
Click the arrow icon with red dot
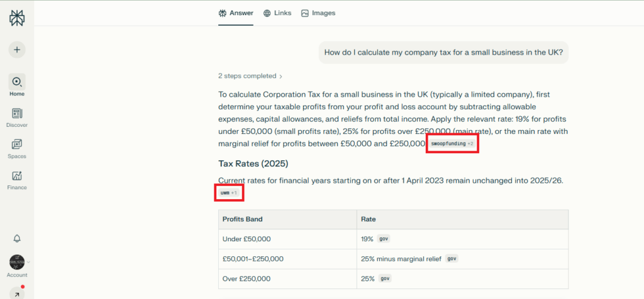tap(17, 293)
